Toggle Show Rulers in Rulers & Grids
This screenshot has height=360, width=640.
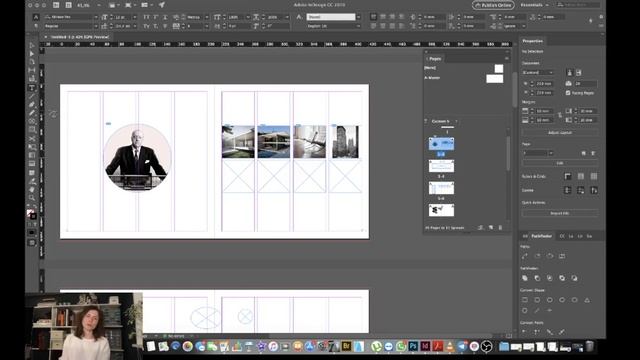[x=568, y=176]
